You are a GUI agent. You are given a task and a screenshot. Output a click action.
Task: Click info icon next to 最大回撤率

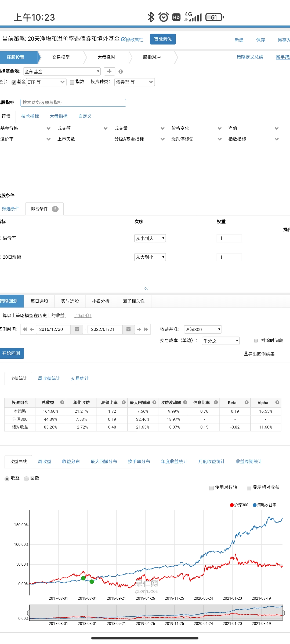pyautogui.click(x=154, y=402)
